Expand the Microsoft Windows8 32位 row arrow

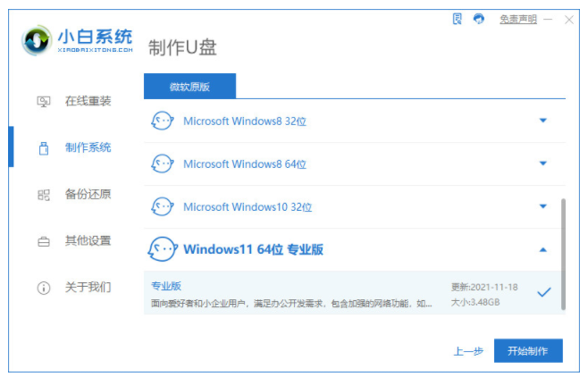(542, 121)
